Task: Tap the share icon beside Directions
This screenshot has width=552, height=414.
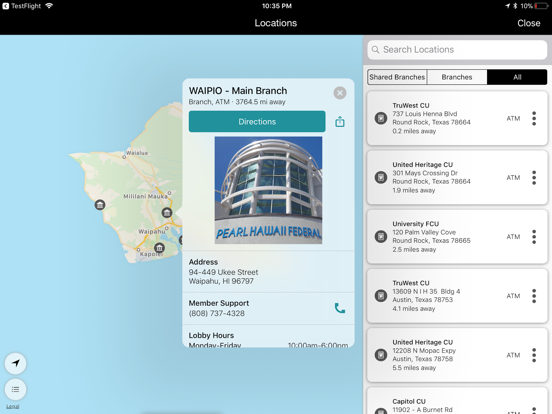Action: coord(340,122)
